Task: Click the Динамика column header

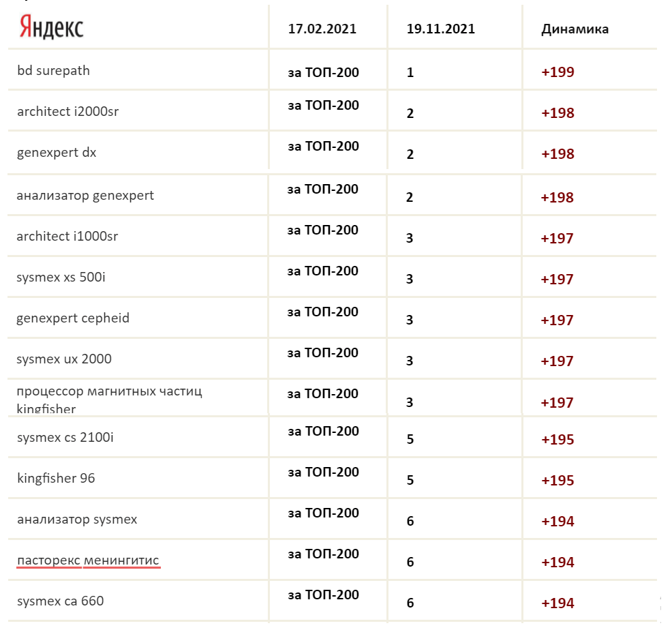Action: point(575,29)
